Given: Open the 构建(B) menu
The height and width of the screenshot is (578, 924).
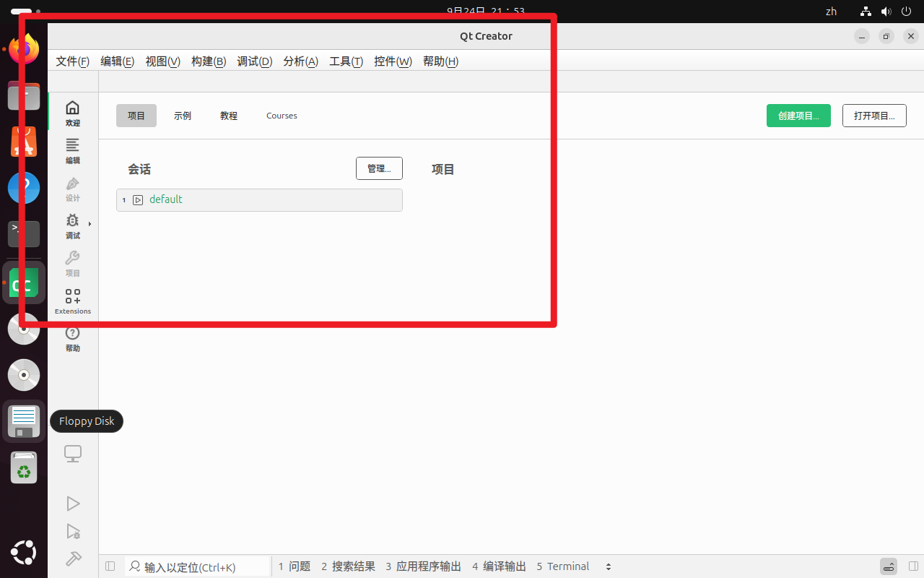Looking at the screenshot, I should click(209, 61).
